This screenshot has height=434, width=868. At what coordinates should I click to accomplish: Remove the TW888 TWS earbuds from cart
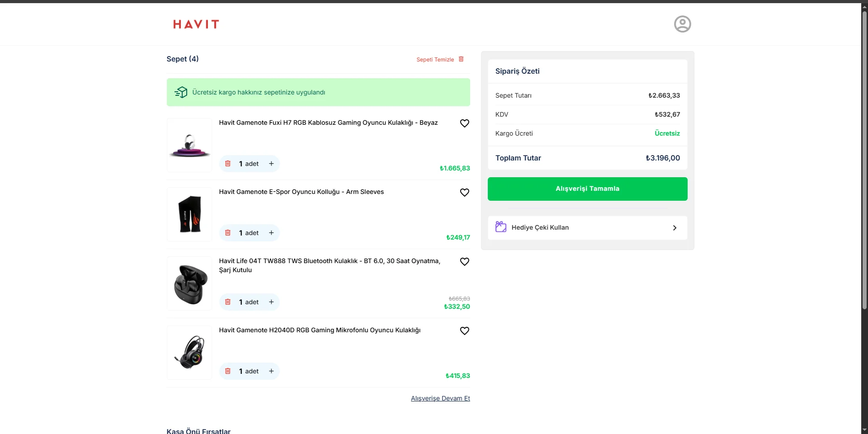(228, 302)
